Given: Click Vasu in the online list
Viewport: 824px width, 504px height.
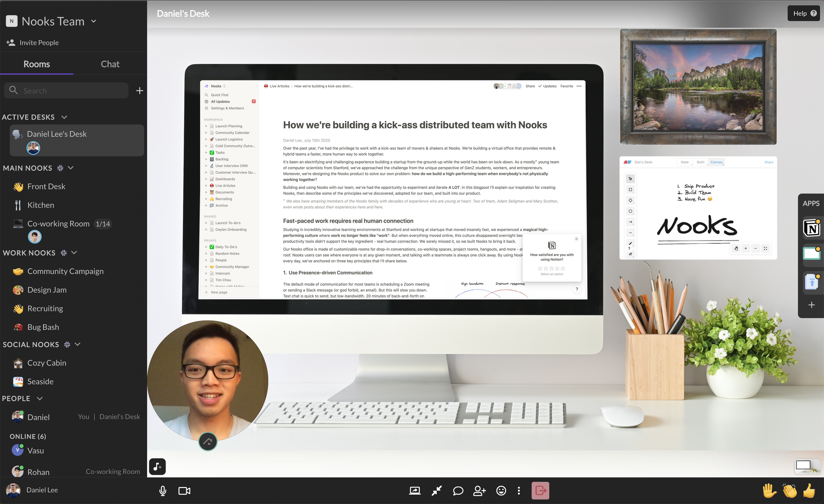Looking at the screenshot, I should 35,450.
